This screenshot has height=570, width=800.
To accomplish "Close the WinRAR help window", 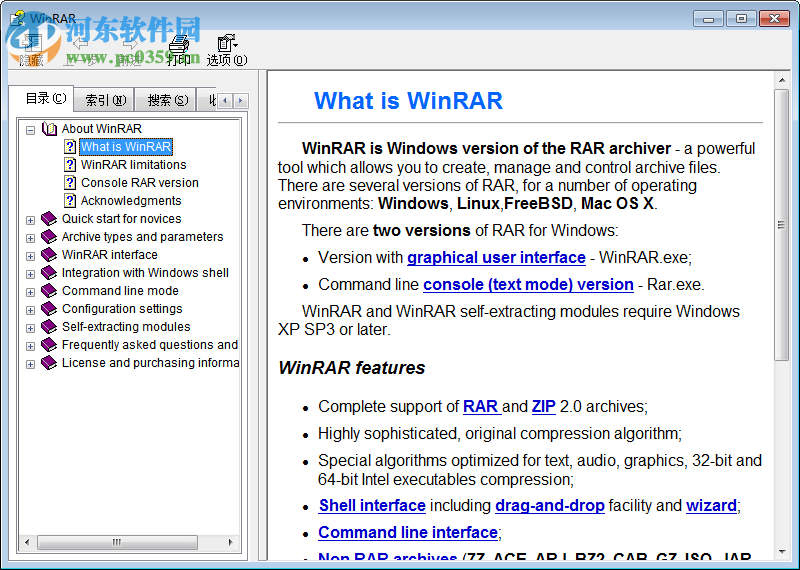I will click(774, 19).
